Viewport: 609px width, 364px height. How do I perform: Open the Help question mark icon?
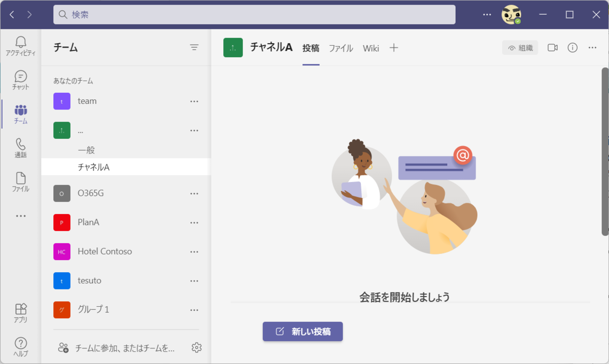click(21, 347)
